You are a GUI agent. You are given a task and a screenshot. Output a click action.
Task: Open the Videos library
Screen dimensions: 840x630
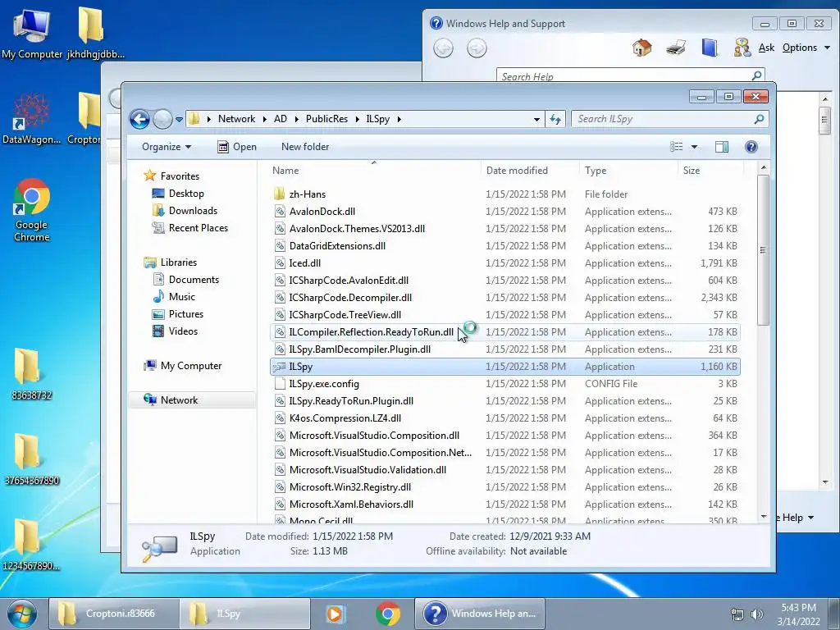[x=183, y=331]
